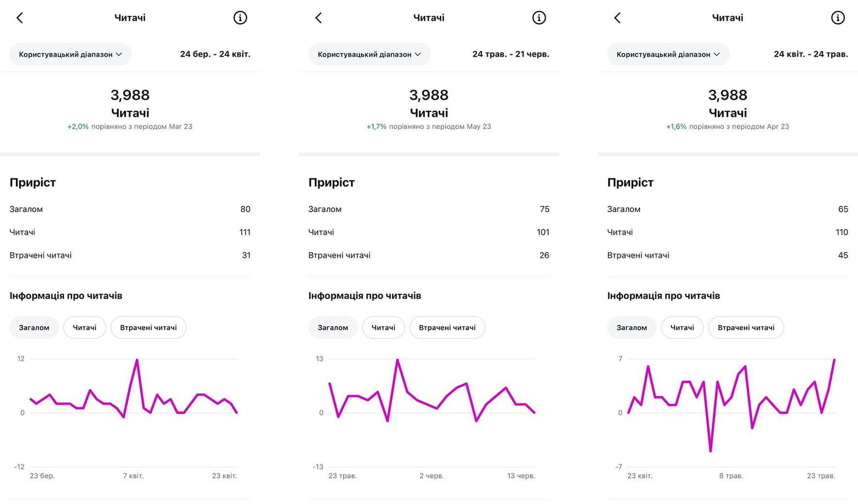The image size is (858, 504).
Task: Switch to Втрачені читачі chip above the 2 черв. chart
Action: pyautogui.click(x=447, y=328)
